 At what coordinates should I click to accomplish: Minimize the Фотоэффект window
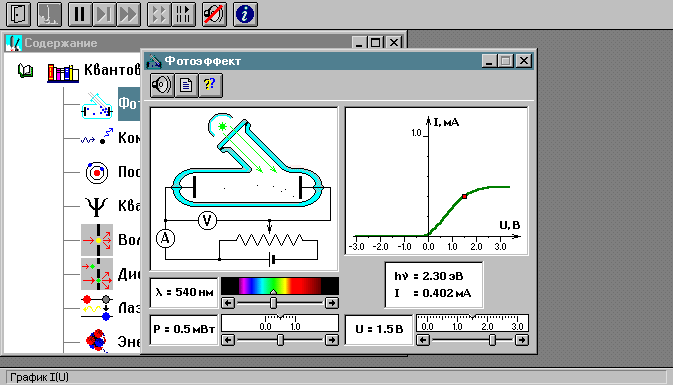point(489,61)
